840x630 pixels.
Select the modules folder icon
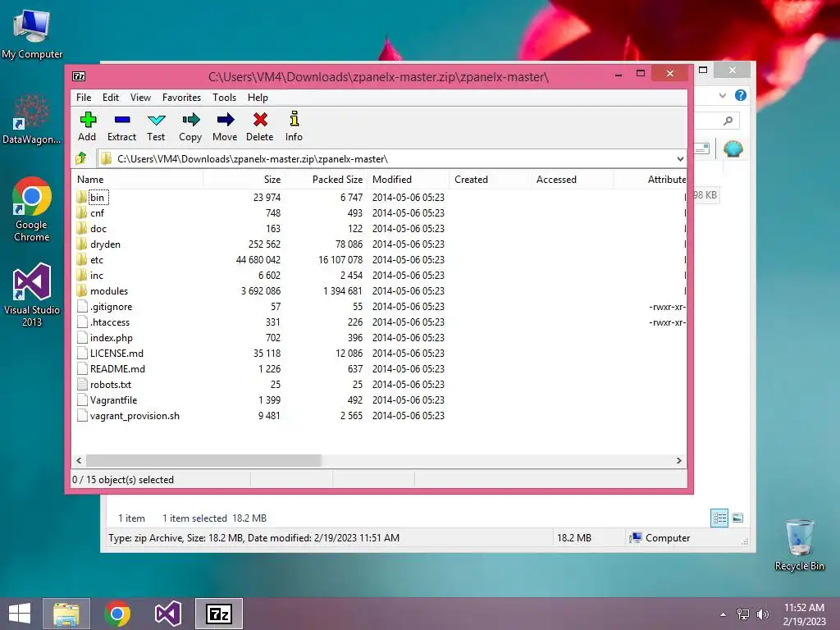tap(81, 291)
